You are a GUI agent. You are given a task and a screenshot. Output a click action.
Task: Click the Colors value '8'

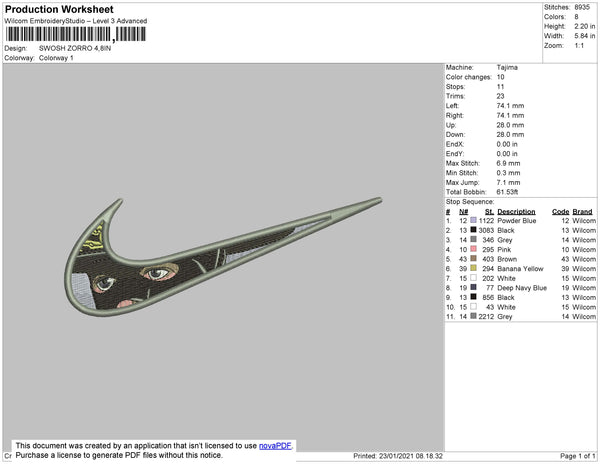pos(576,17)
